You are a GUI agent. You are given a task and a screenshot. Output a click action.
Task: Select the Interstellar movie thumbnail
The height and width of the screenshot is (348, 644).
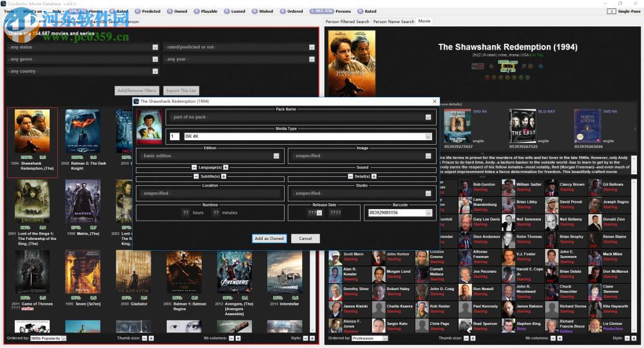tap(285, 273)
